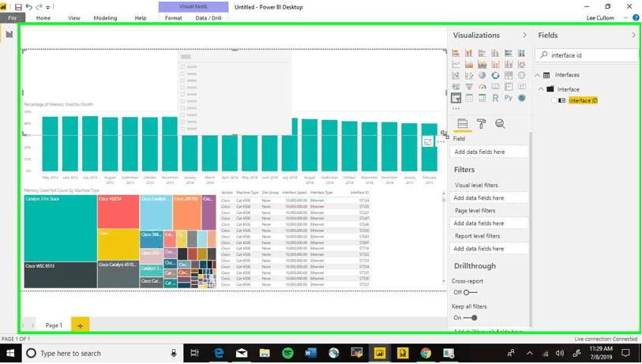Click the Undo arrow
This screenshot has height=364, width=642.
pyautogui.click(x=28, y=7)
